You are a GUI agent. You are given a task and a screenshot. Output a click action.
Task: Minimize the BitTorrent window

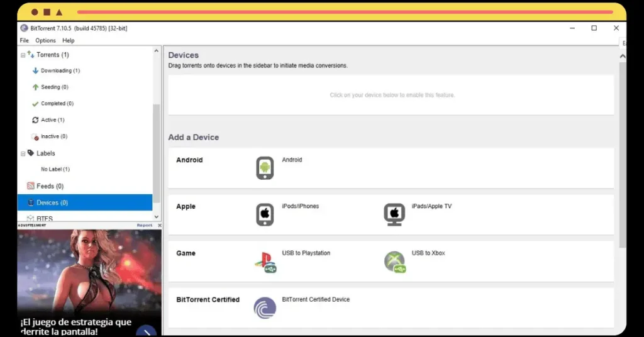pos(572,28)
